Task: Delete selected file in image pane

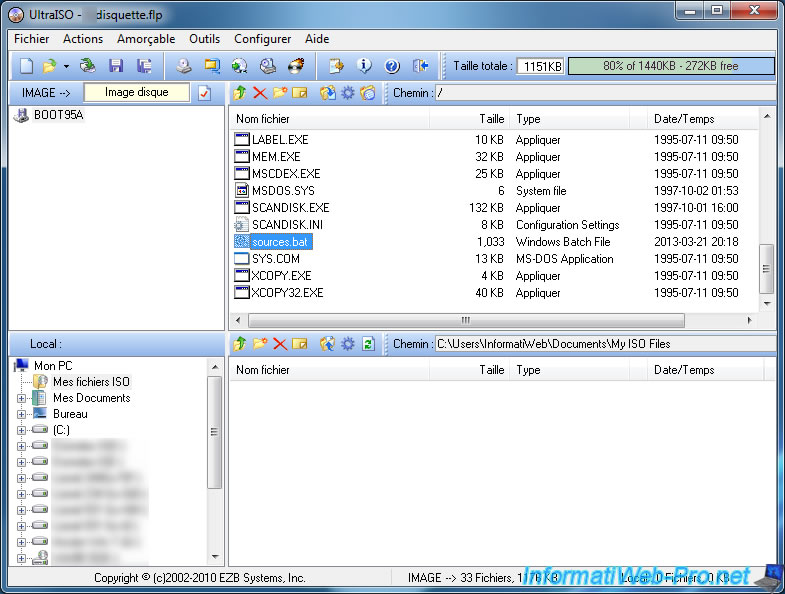Action: click(260, 93)
